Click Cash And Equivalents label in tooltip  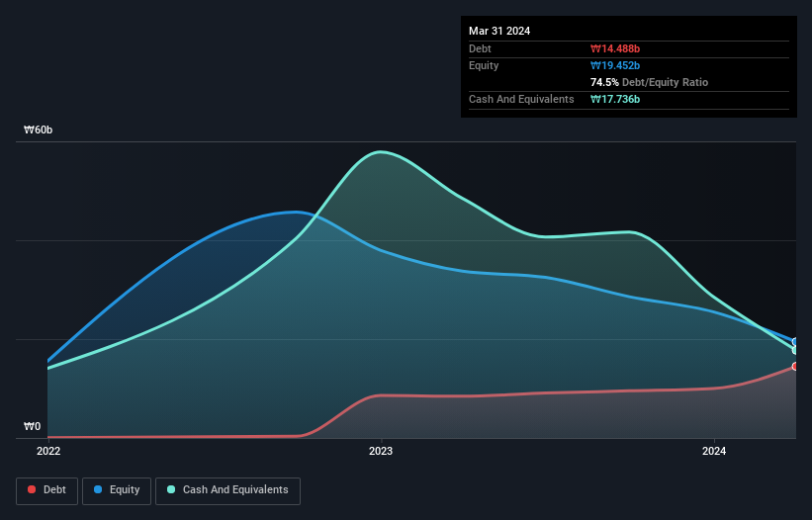(x=521, y=99)
